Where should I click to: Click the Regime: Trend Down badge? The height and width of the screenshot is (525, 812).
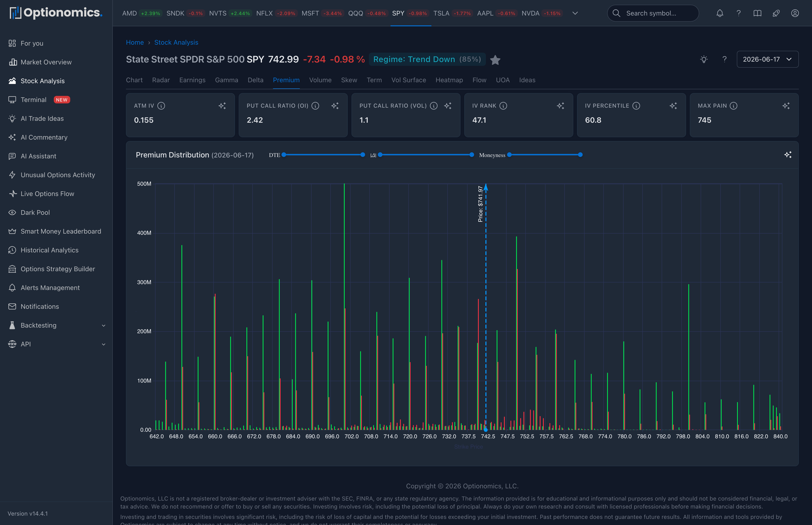click(427, 59)
